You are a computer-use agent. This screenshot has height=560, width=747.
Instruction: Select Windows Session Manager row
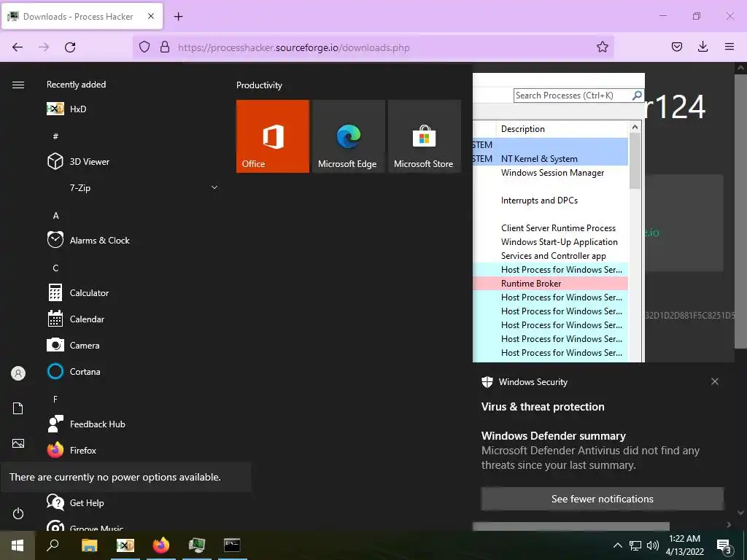(550, 172)
